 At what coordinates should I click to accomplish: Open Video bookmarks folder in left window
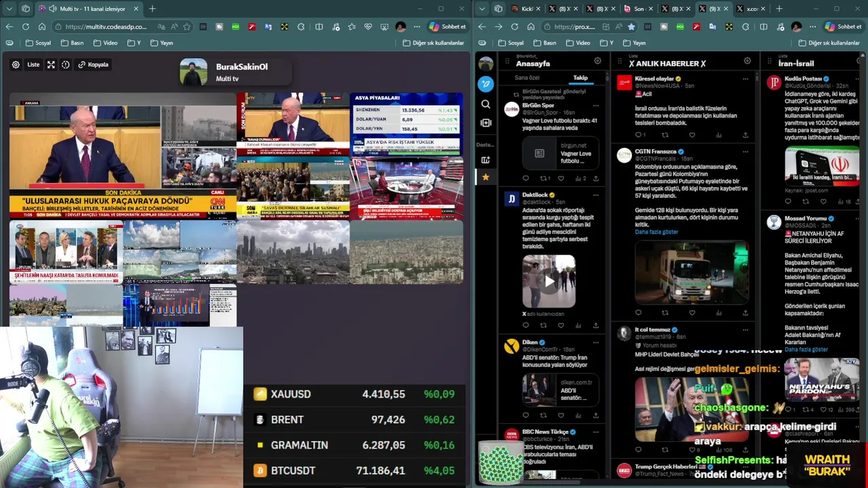tap(105, 43)
